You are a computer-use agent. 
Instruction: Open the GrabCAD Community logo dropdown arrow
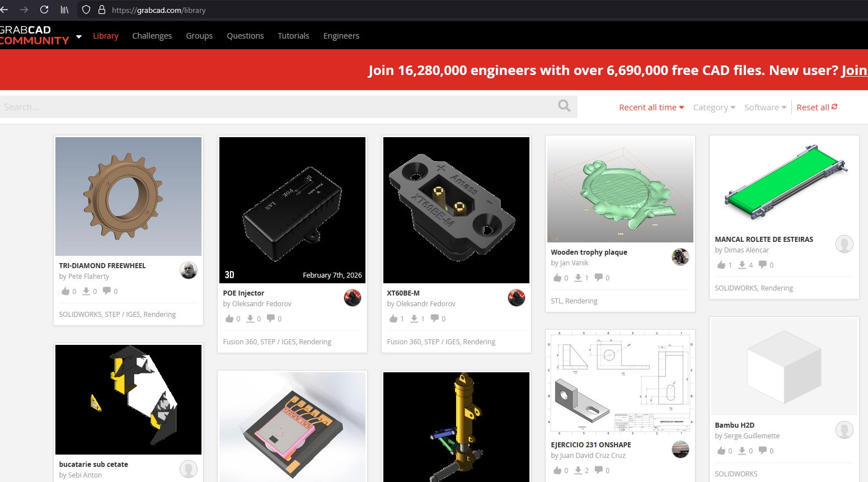[79, 36]
